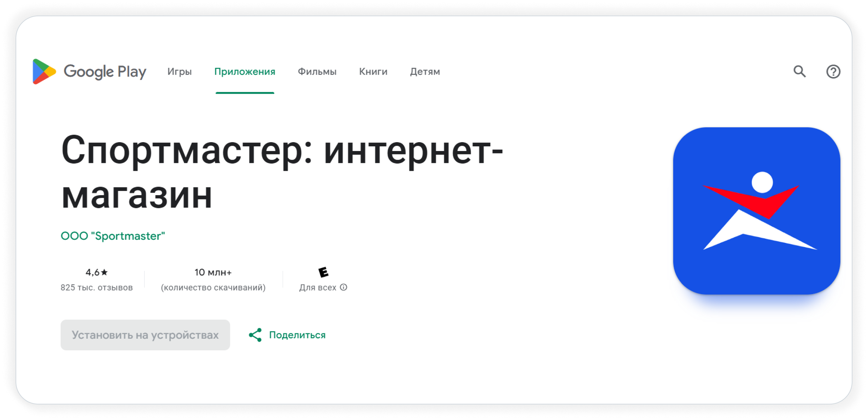Click the Sportmaster app icon
The height and width of the screenshot is (420, 868).
pyautogui.click(x=757, y=211)
